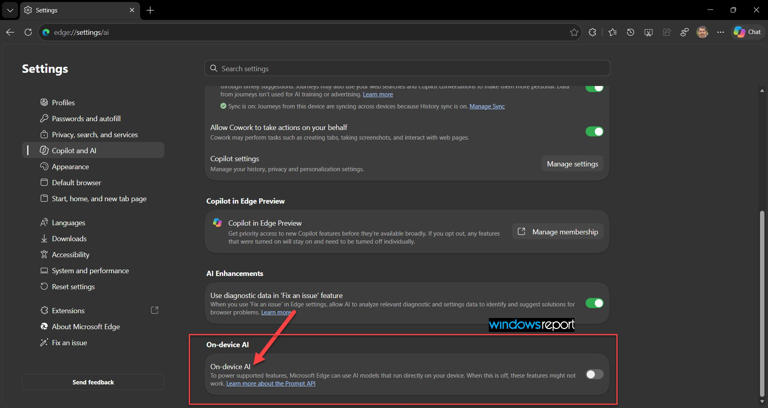Click the Copilot and AI sidebar icon
This screenshot has height=408, width=768.
tap(44, 150)
